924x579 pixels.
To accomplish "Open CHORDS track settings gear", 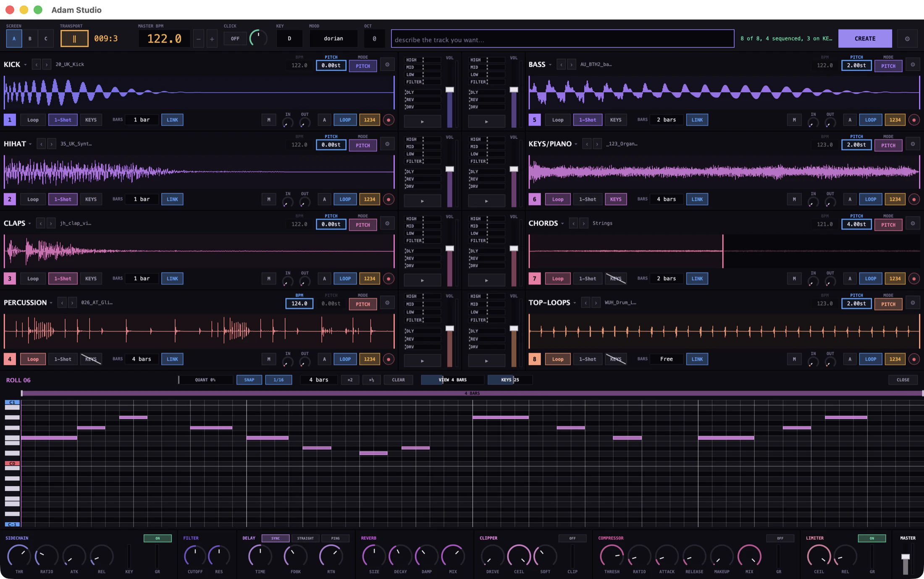I will (913, 223).
